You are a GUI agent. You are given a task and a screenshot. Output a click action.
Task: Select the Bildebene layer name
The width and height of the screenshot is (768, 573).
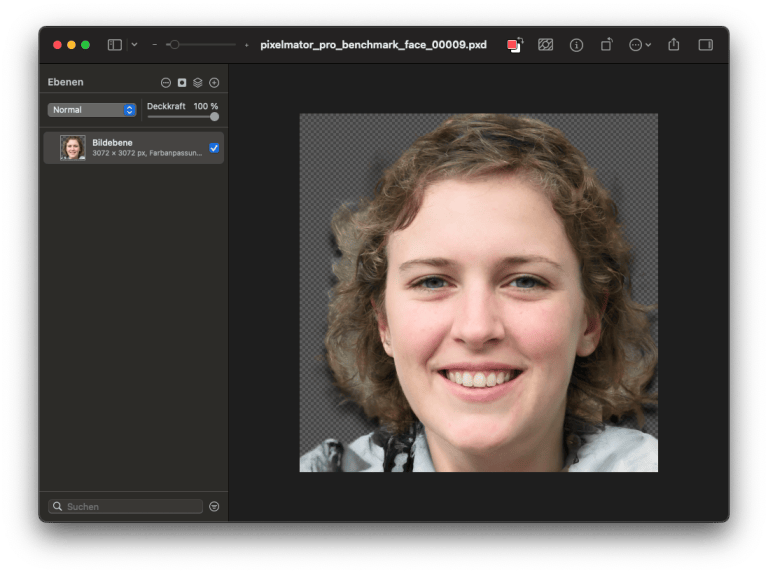click(112, 143)
